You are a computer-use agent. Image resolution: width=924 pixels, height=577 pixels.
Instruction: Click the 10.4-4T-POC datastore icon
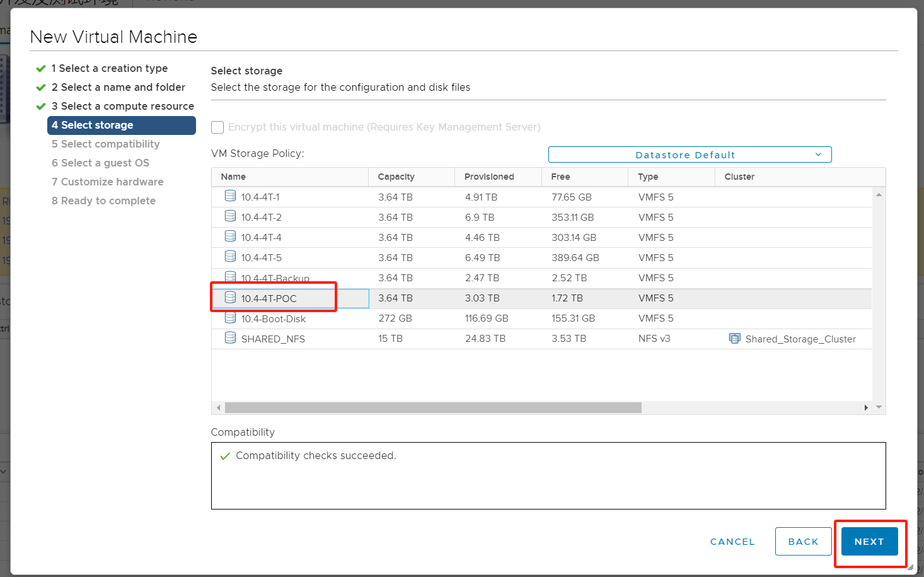coord(231,298)
